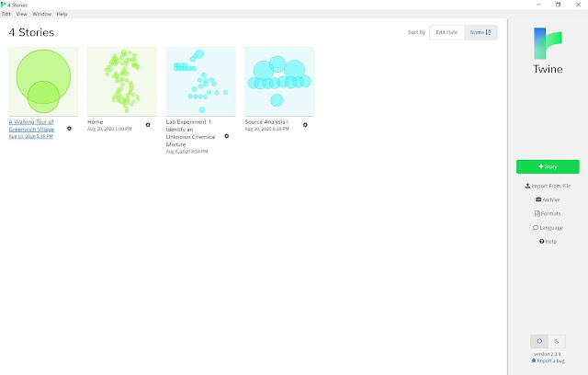588x375 pixels.
Task: Open gear menu for Source Analysis I story
Action: click(x=305, y=125)
